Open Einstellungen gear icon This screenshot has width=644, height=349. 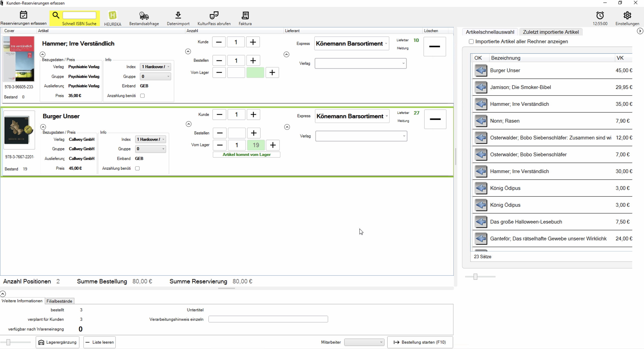(x=627, y=16)
